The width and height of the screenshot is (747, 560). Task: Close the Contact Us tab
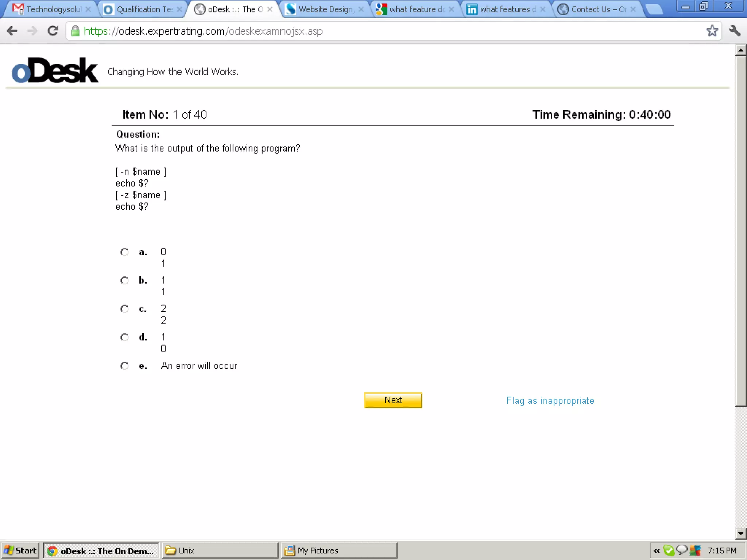point(633,9)
